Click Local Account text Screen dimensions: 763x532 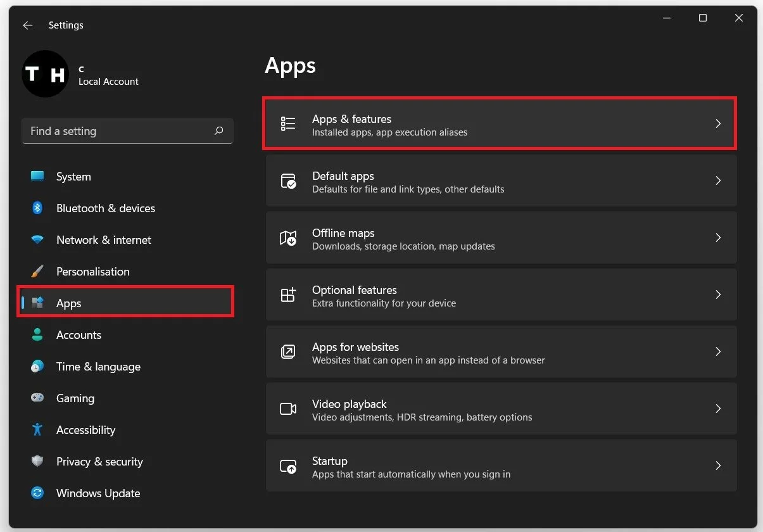point(108,82)
